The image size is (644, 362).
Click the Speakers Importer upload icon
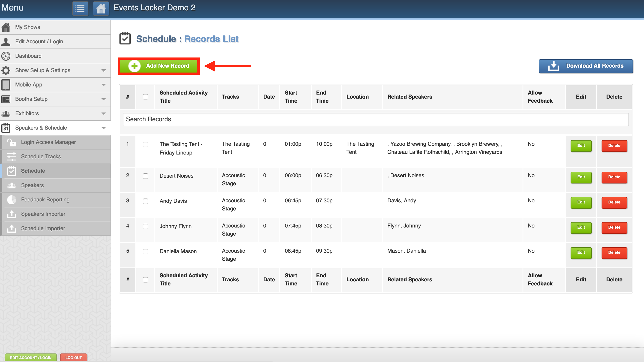(11, 214)
